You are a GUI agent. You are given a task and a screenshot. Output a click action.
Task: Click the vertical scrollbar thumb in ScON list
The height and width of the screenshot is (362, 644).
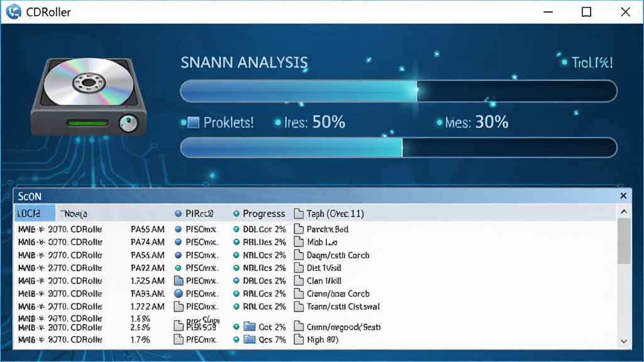pyautogui.click(x=624, y=241)
